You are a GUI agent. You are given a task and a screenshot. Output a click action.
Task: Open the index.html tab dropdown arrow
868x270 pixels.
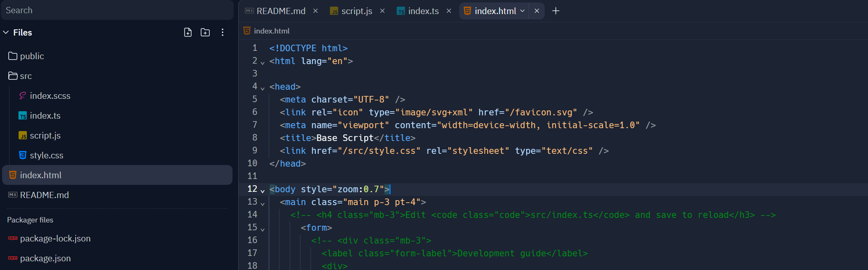pyautogui.click(x=522, y=11)
